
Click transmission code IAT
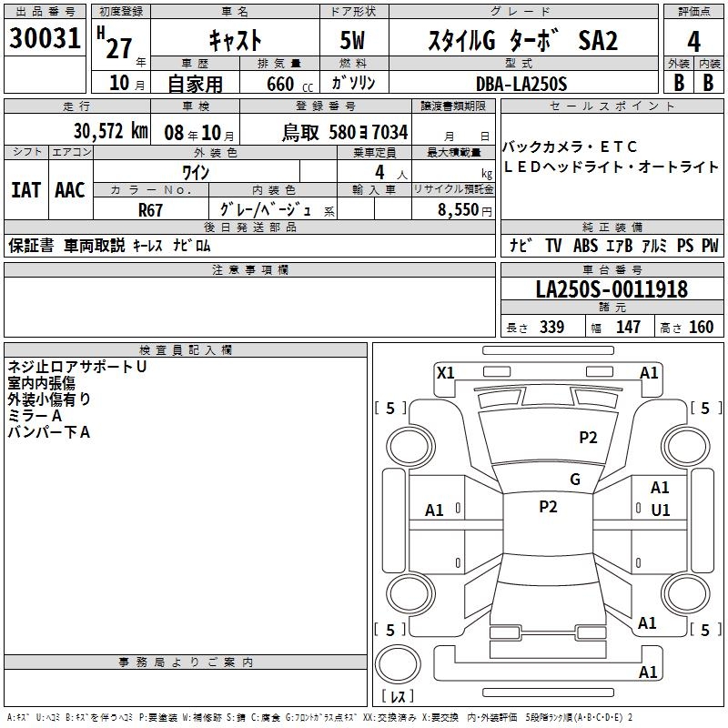pos(26,190)
